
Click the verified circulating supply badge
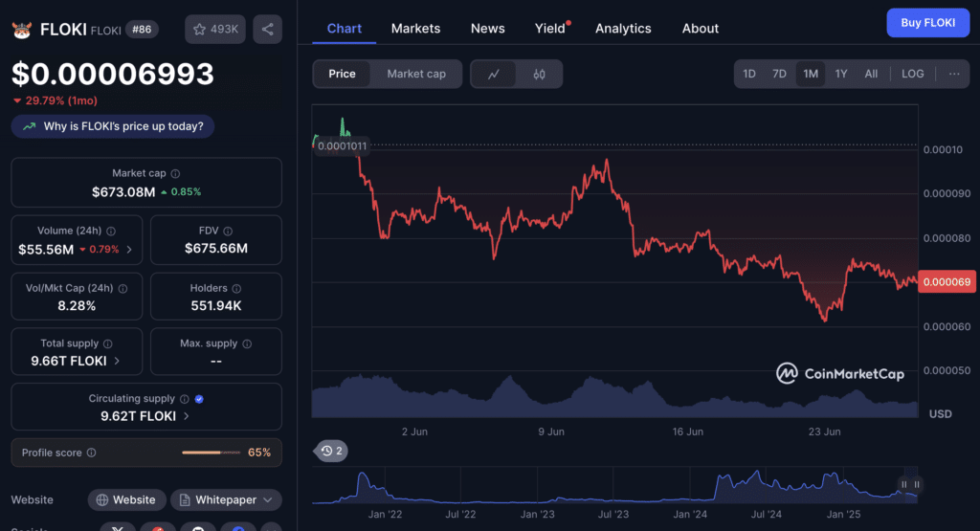click(x=199, y=399)
